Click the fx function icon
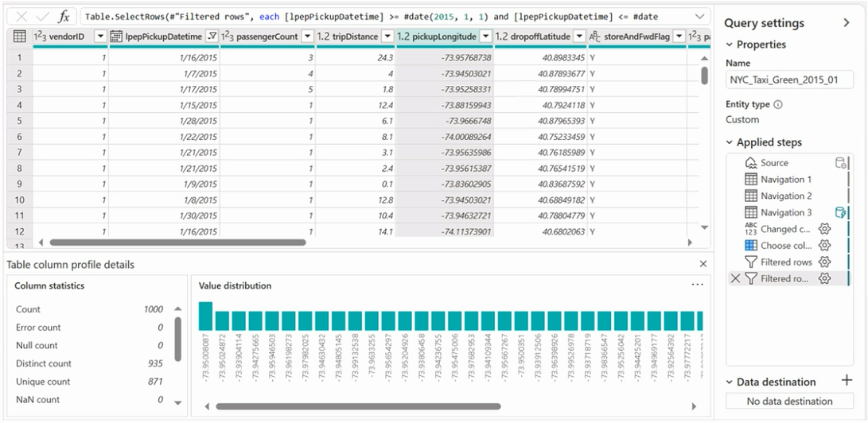Image resolution: width=868 pixels, height=423 pixels. [x=64, y=17]
